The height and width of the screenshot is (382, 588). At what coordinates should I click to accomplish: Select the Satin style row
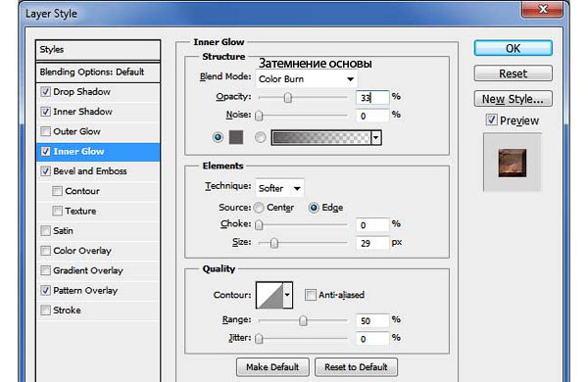98,231
